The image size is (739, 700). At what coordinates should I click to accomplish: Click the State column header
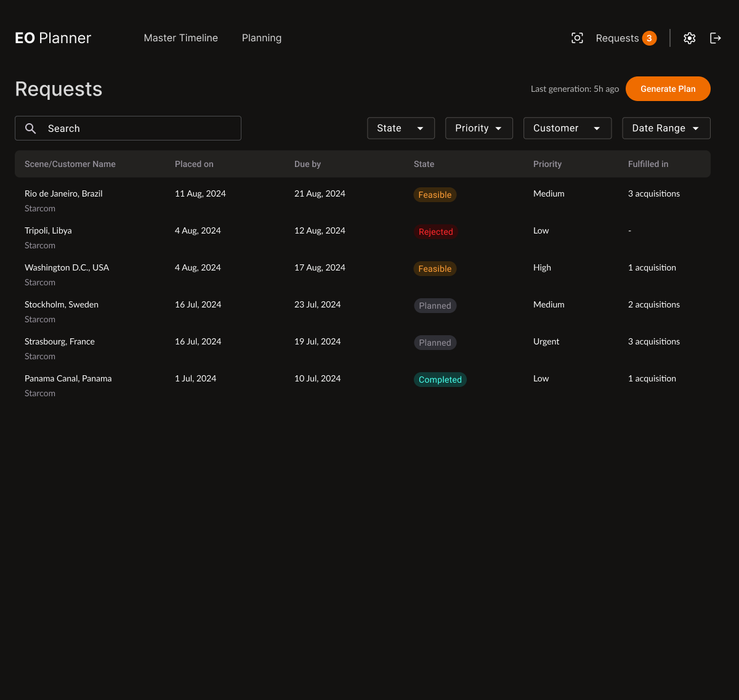tap(424, 164)
